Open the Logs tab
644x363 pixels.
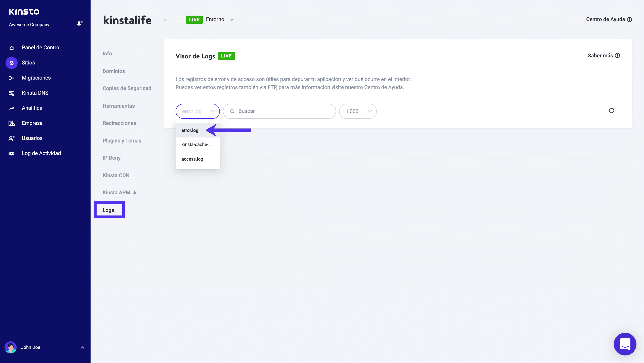pyautogui.click(x=108, y=210)
